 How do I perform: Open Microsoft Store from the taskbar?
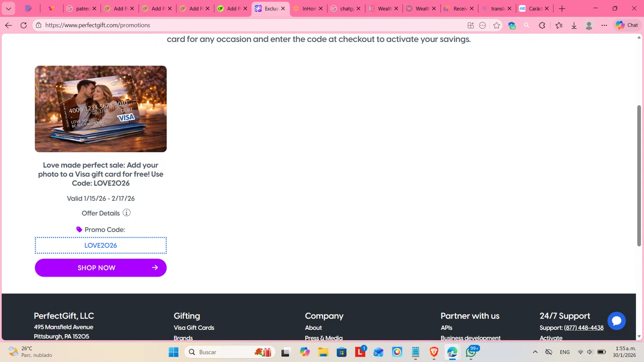tap(342, 352)
